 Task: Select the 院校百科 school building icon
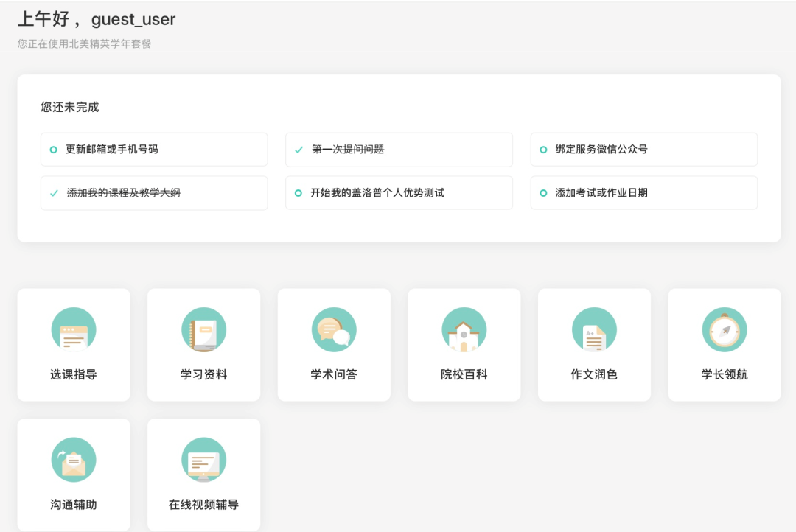point(464,330)
